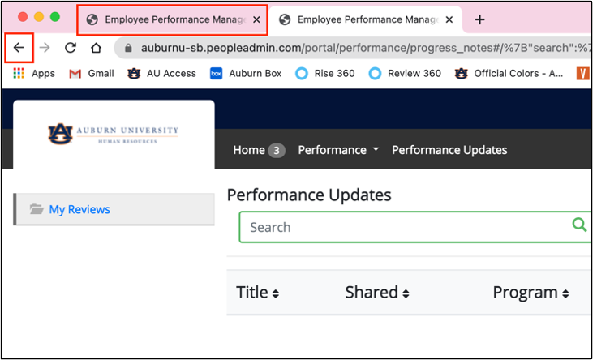This screenshot has width=597, height=364.
Task: Close the first Employee Performance tab
Action: click(x=256, y=19)
